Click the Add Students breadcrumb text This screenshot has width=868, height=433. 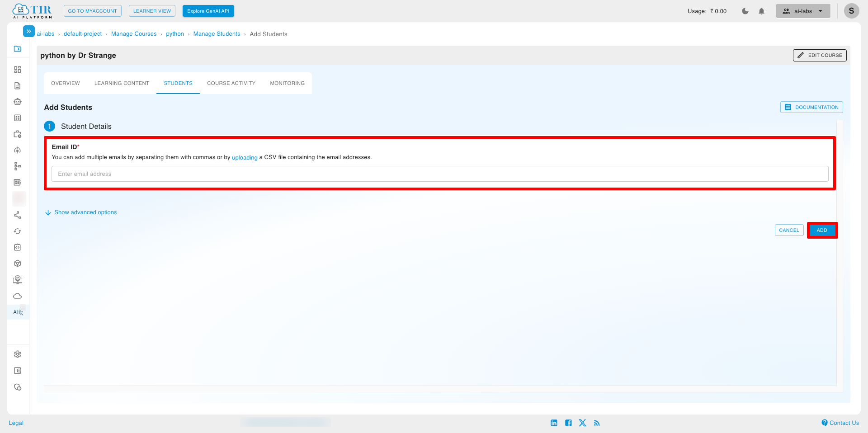coord(269,34)
